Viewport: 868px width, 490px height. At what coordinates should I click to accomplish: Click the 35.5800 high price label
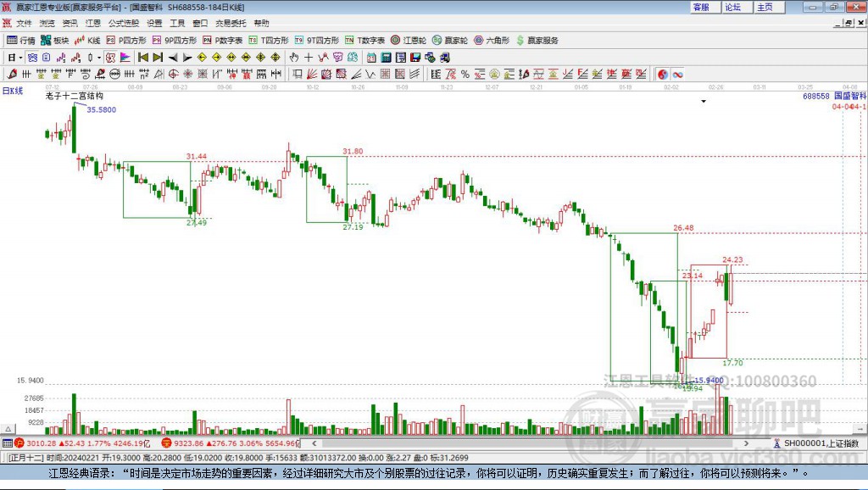pos(102,109)
